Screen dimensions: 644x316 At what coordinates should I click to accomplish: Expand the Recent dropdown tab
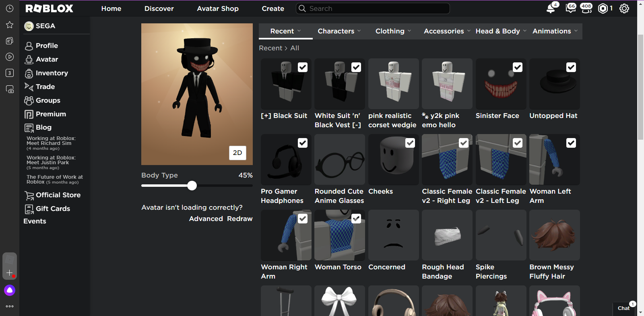click(286, 31)
